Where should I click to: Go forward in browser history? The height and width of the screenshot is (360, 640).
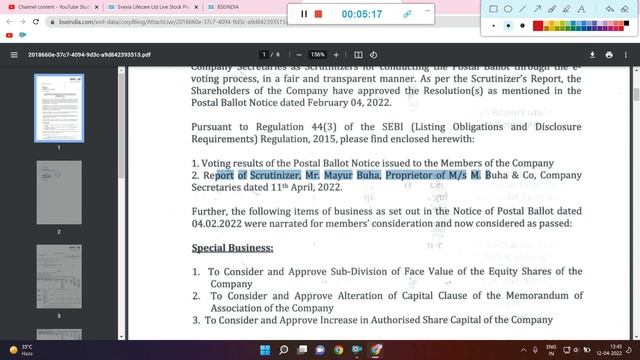coord(22,22)
